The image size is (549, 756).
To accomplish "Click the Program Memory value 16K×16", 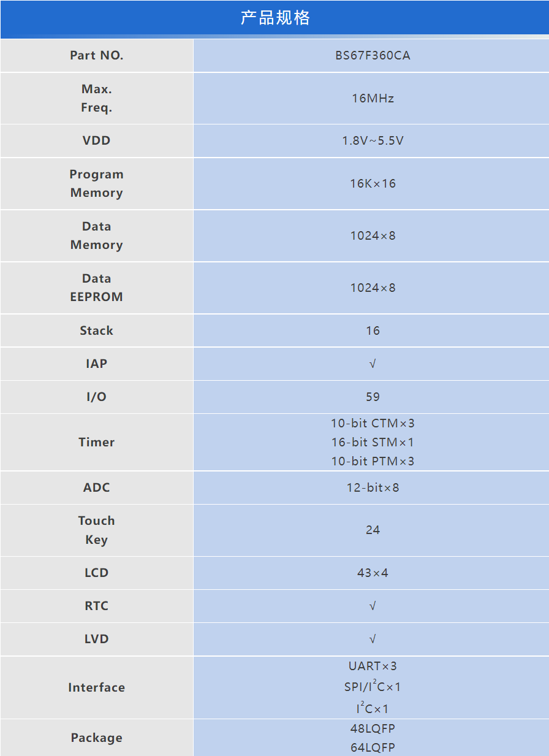I will (x=373, y=183).
